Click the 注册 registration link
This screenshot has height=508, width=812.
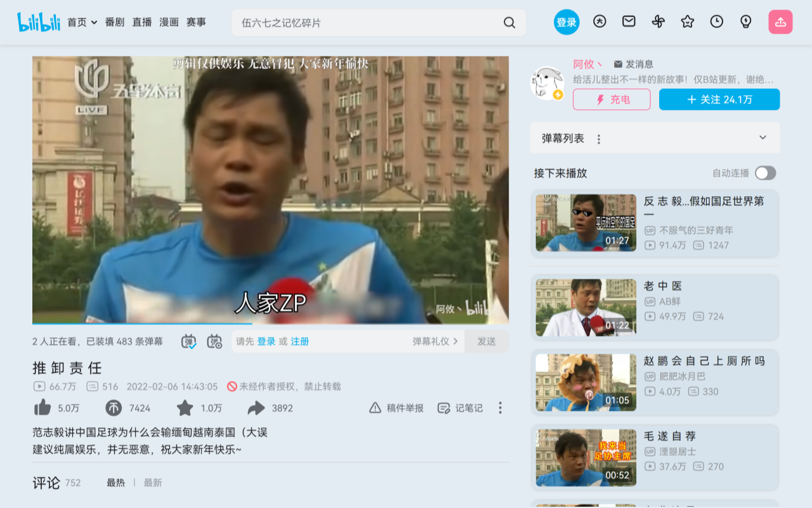(299, 342)
